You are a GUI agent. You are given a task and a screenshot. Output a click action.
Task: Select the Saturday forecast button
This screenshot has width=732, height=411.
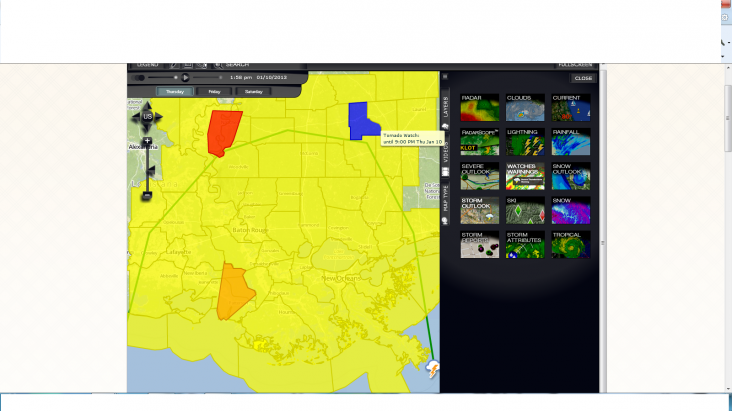click(x=254, y=91)
